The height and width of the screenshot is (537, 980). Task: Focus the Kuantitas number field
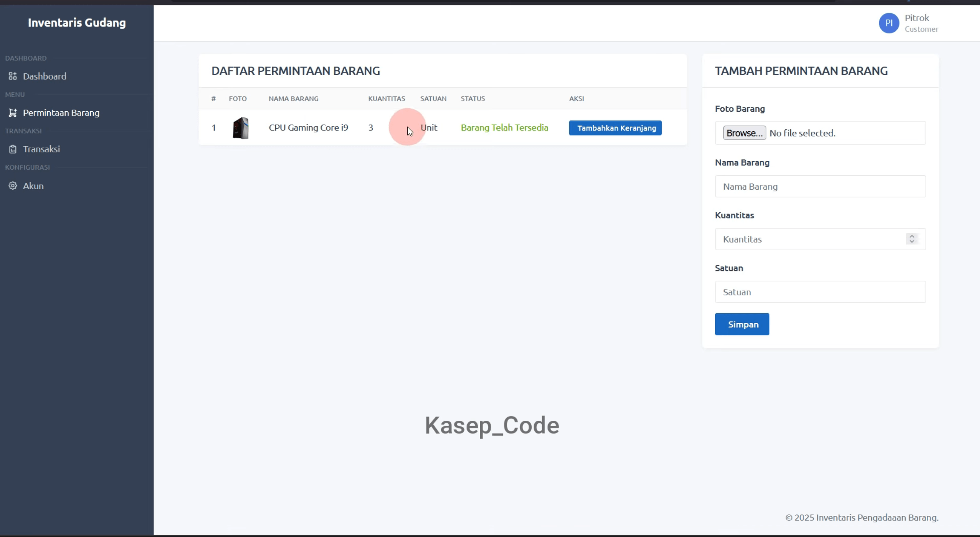pyautogui.click(x=820, y=239)
